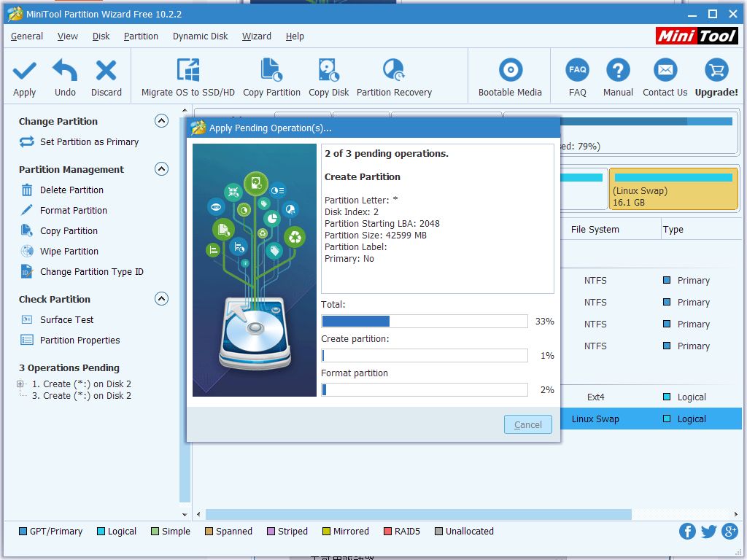Choose Format Partition in sidebar
Image resolution: width=747 pixels, height=560 pixels.
pyautogui.click(x=74, y=211)
